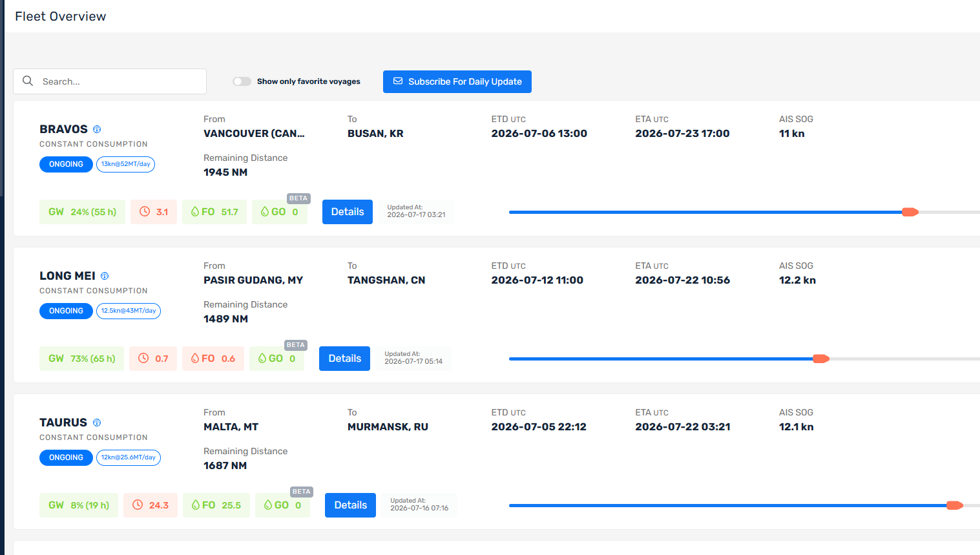
Task: Click the info icon next to BRAVOS
Action: pos(97,129)
